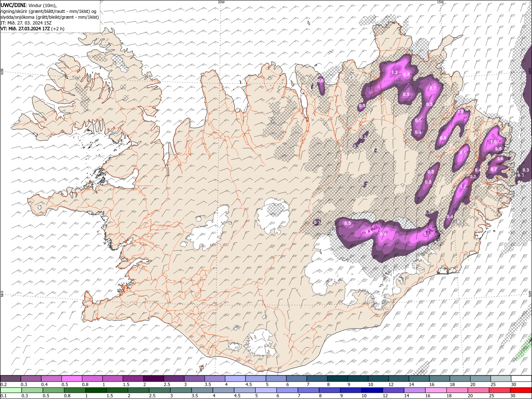532x399 pixels.
Task: Pick the 0.5 swatch on lower rain scale
Action: [53, 390]
